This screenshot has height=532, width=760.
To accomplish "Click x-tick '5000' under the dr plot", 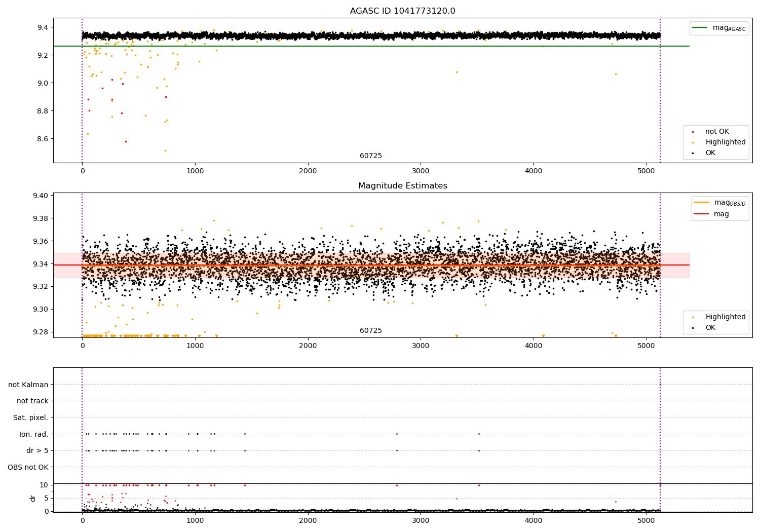I will pos(647,520).
